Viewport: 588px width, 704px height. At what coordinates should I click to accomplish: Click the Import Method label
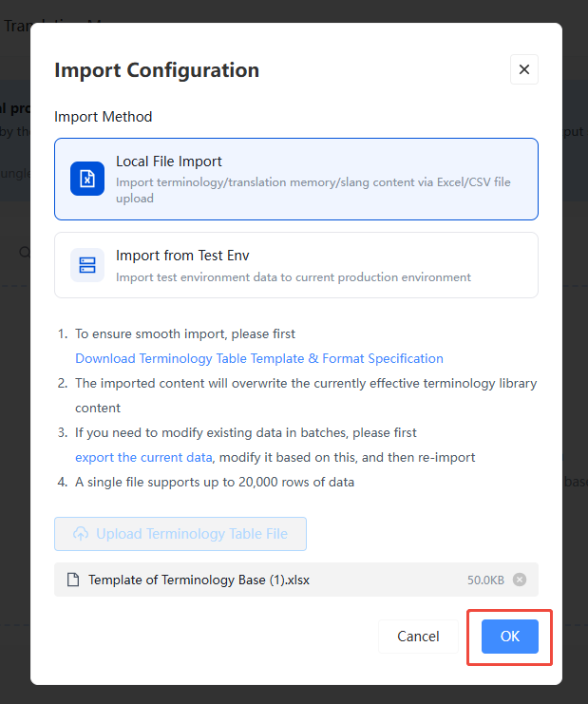coord(104,117)
